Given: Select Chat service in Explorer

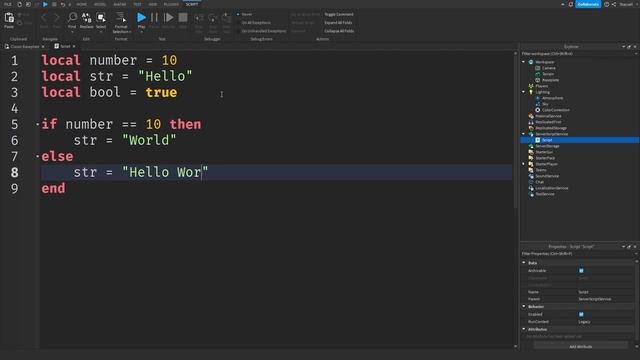Looking at the screenshot, I should (539, 182).
